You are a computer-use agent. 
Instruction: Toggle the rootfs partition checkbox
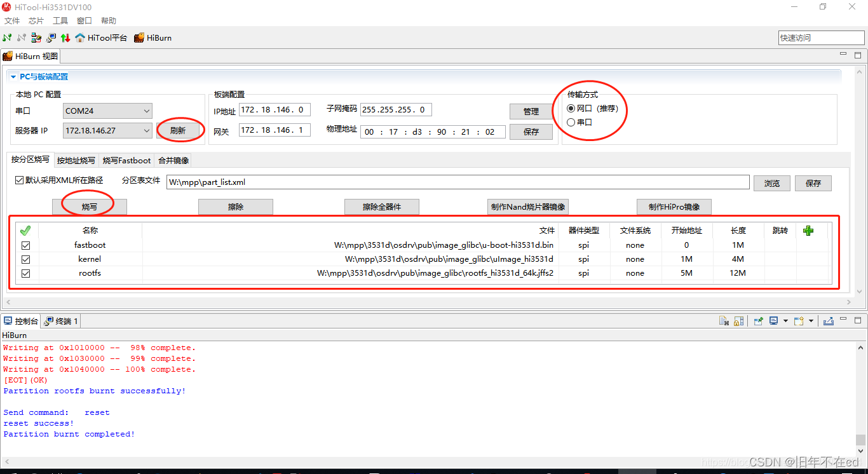click(26, 273)
